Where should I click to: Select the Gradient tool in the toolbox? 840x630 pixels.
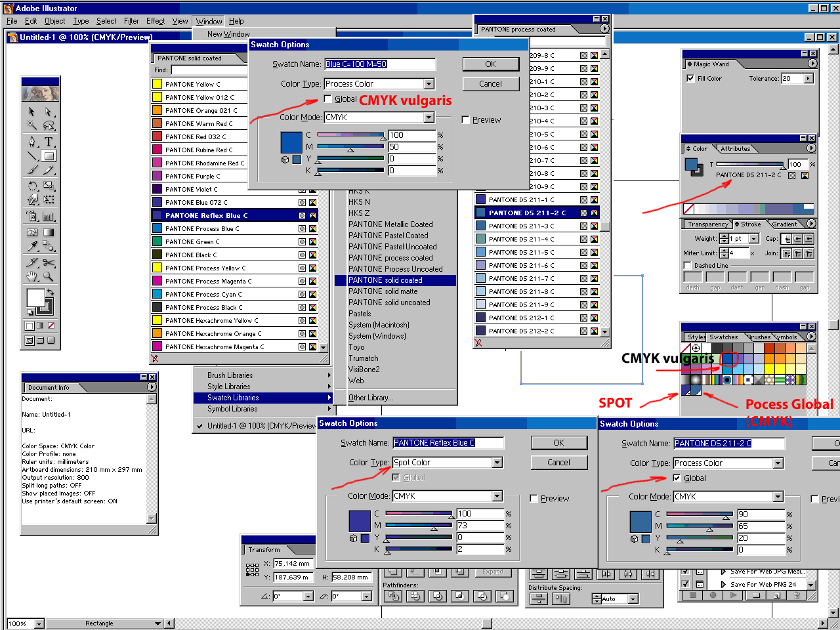(49, 232)
